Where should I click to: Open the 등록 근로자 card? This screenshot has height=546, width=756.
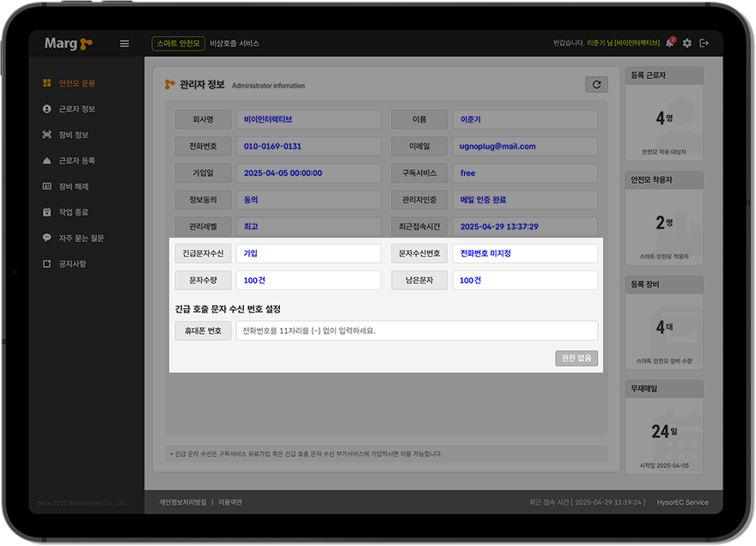tap(664, 113)
